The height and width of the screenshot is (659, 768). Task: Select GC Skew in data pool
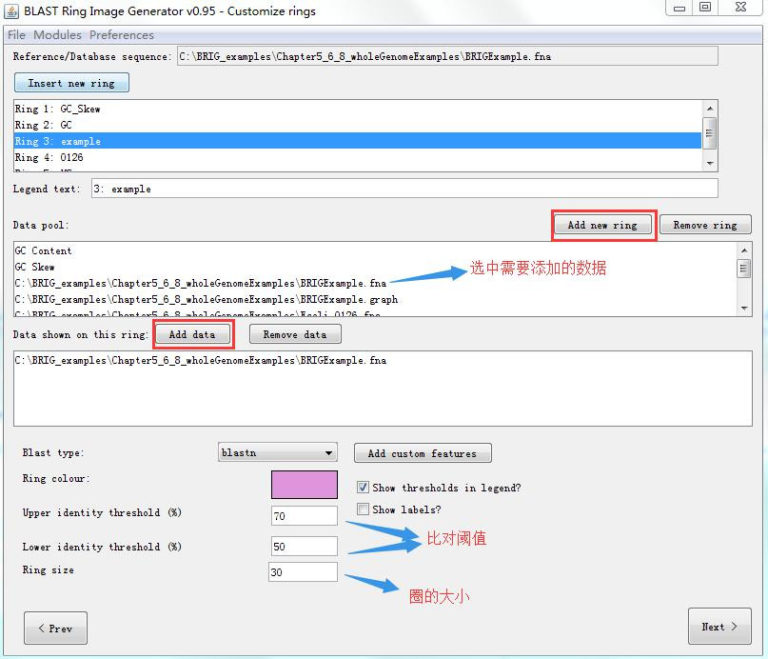tap(375, 267)
